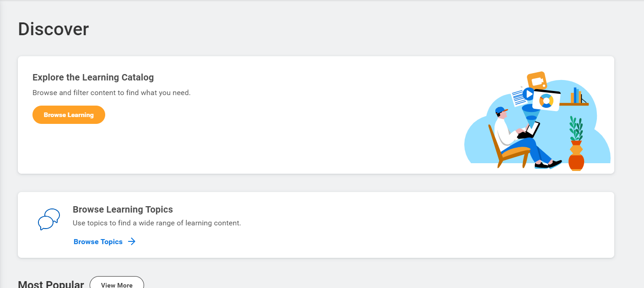Click the arrow icon beside Browse Topics
644x288 pixels.
click(x=132, y=242)
